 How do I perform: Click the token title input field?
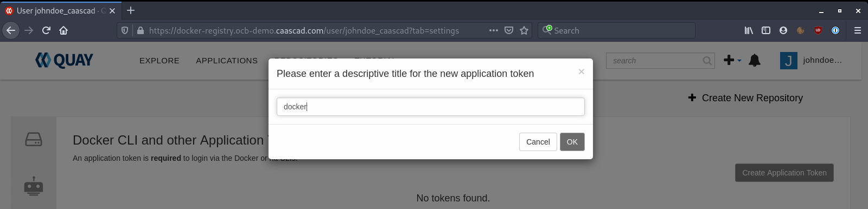tap(430, 107)
